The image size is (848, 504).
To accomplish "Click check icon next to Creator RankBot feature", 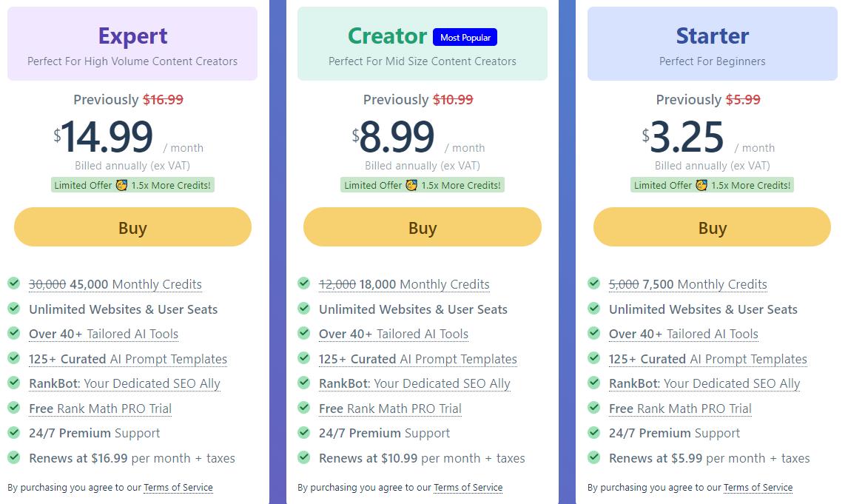I will [304, 383].
